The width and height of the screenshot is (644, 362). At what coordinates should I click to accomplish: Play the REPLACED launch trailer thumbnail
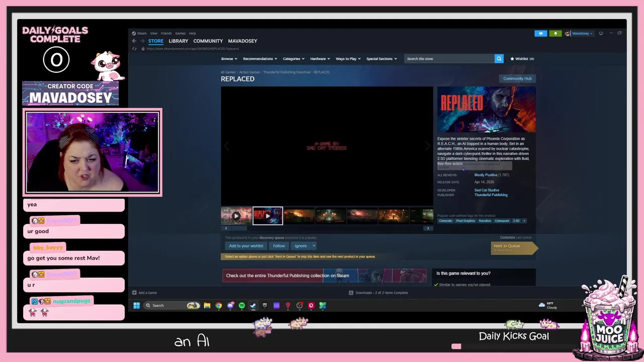[268, 216]
